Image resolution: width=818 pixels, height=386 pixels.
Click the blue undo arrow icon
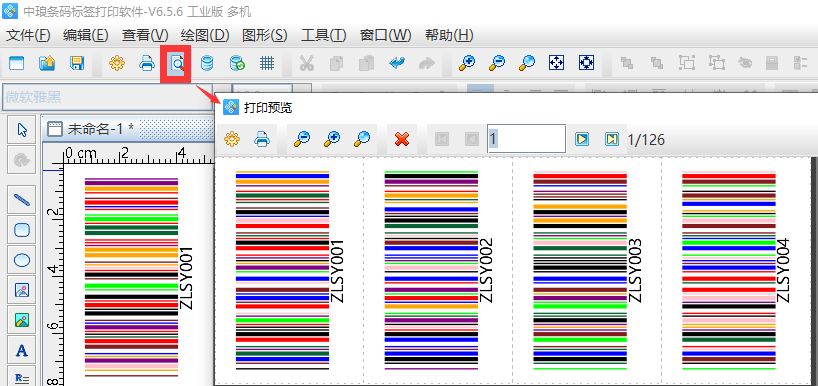coord(397,64)
